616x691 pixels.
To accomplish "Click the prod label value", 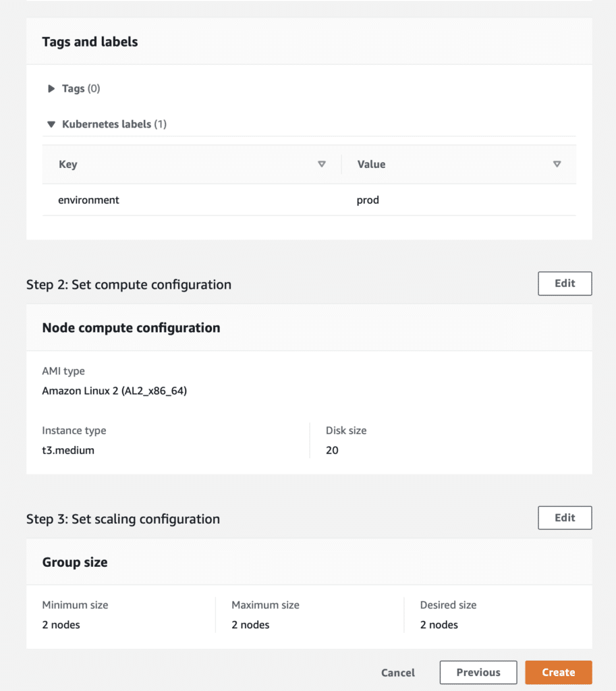I will [368, 200].
